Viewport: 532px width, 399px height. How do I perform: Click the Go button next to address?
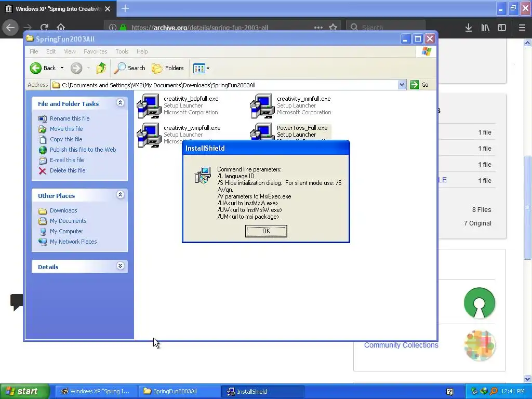(419, 85)
